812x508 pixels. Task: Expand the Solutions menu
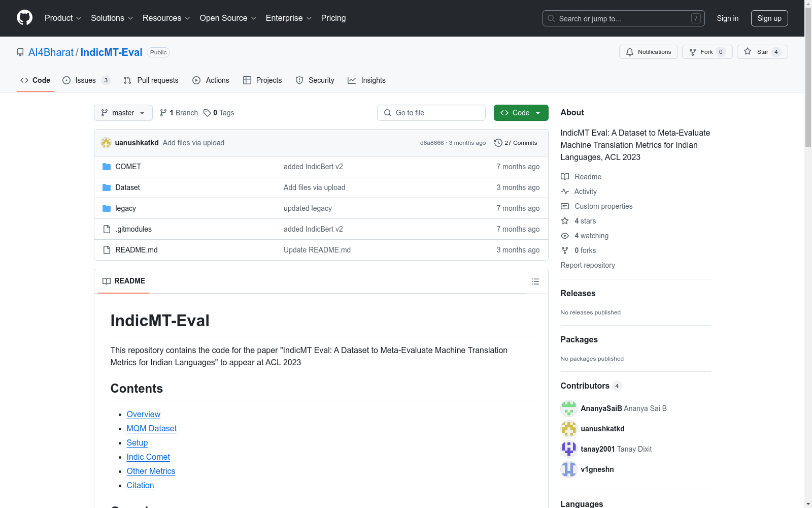pos(112,18)
